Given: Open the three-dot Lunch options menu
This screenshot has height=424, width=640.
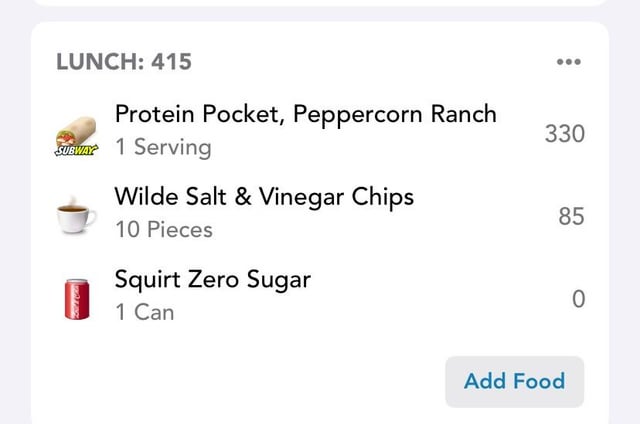Looking at the screenshot, I should (x=568, y=62).
